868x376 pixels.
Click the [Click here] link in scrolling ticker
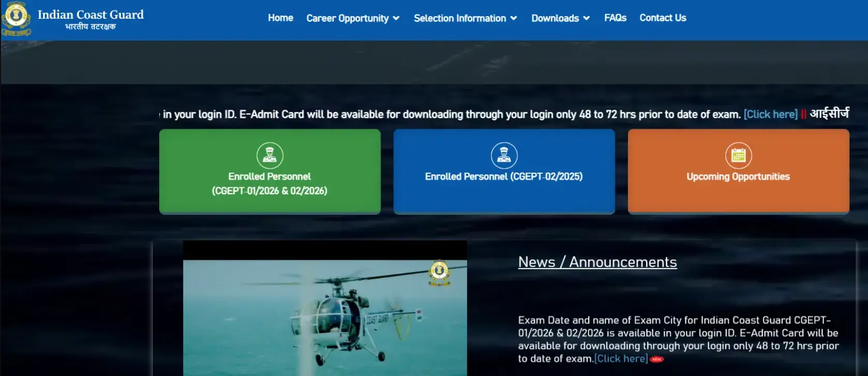click(771, 114)
